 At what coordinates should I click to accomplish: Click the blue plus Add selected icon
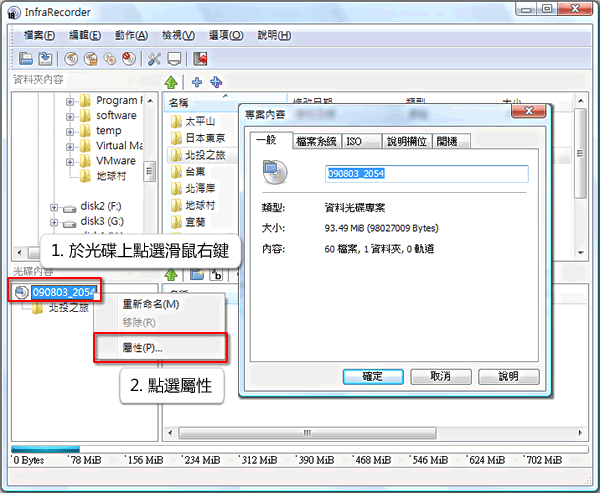197,82
